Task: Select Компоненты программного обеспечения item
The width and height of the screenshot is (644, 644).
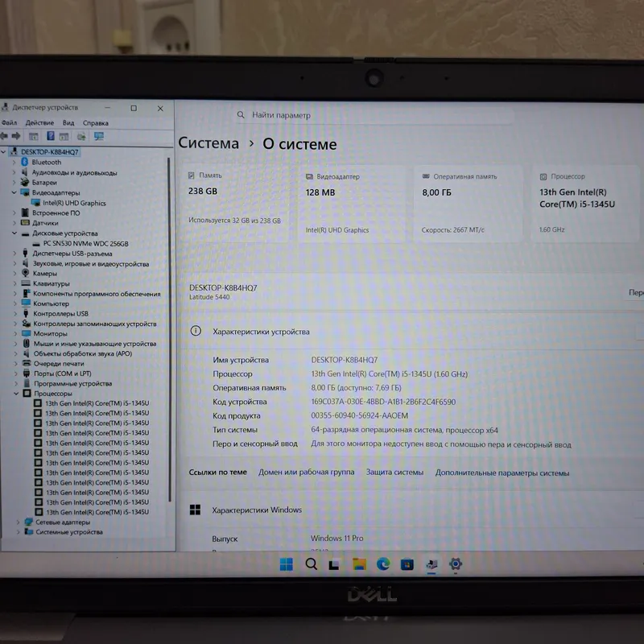Action: (97, 294)
